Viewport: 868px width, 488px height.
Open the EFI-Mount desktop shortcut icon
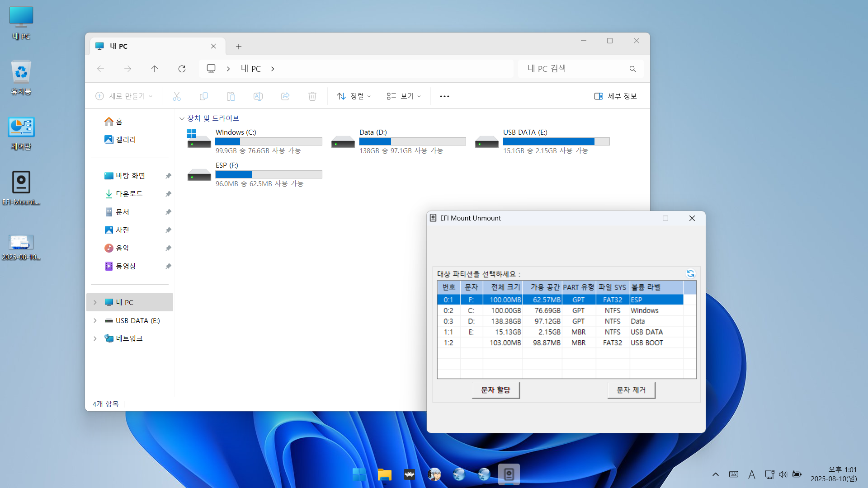(21, 183)
